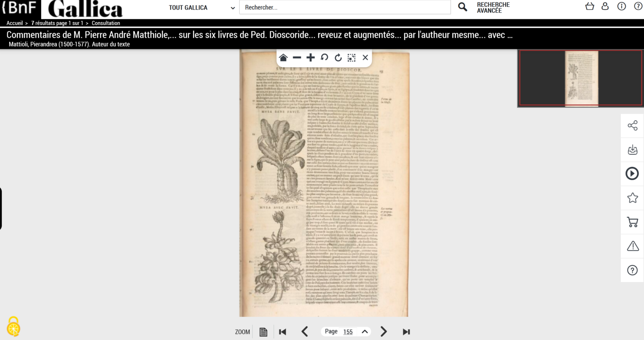Go to the next page with the right arrow
Screen dimensions: 644x340
pyautogui.click(x=383, y=331)
